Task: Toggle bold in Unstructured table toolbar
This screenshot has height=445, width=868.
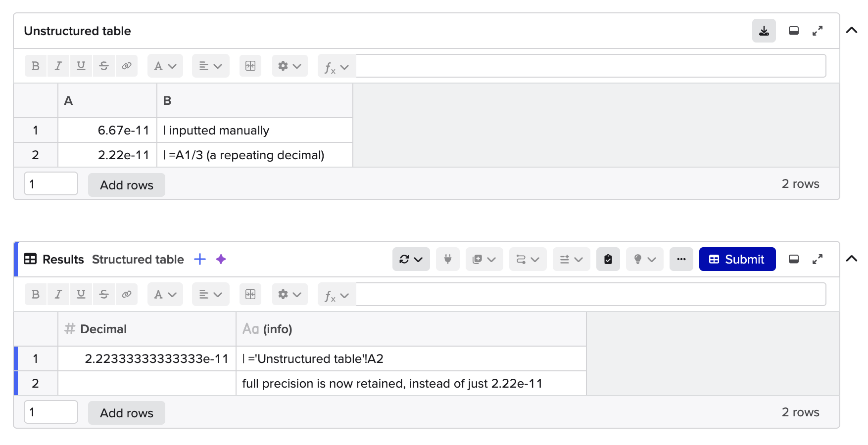Action: click(36, 66)
